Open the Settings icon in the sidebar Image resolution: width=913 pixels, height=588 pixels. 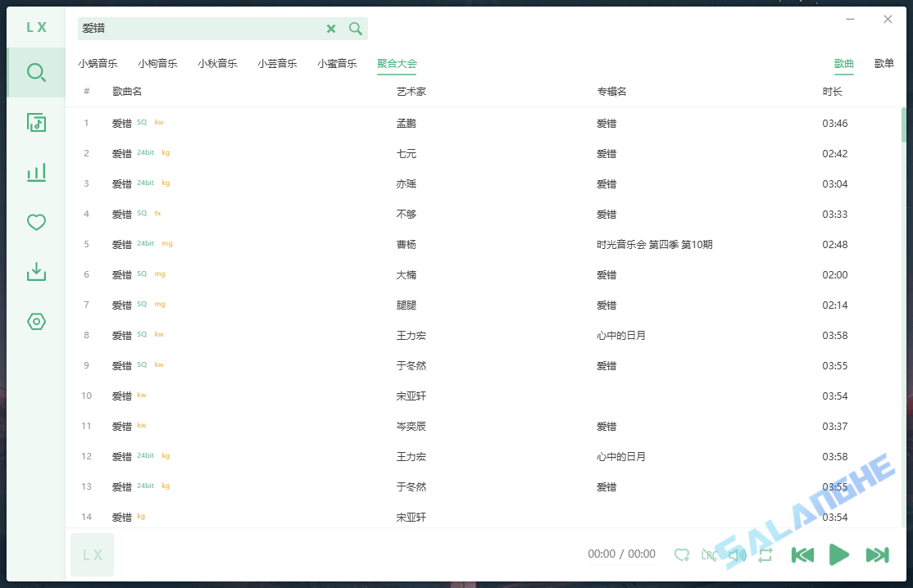(x=35, y=322)
